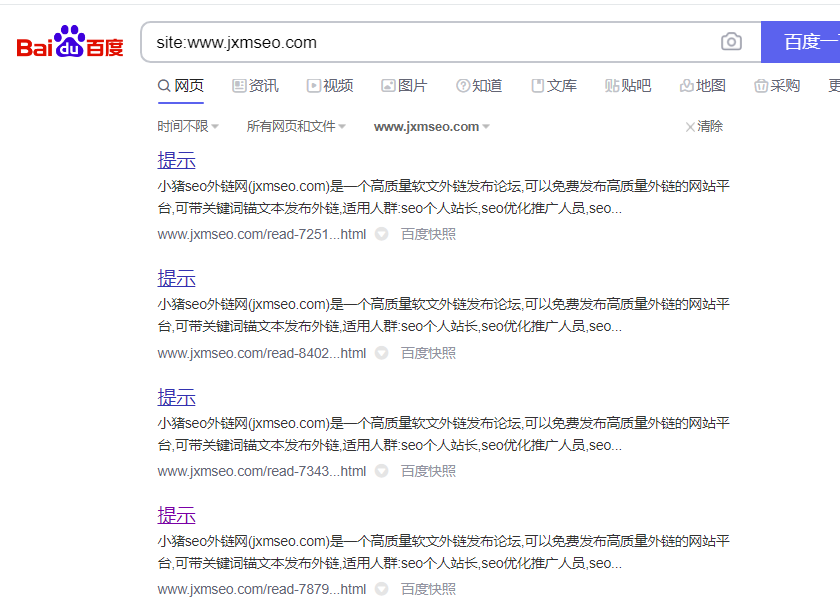
Task: Open camera image search icon
Action: click(731, 42)
